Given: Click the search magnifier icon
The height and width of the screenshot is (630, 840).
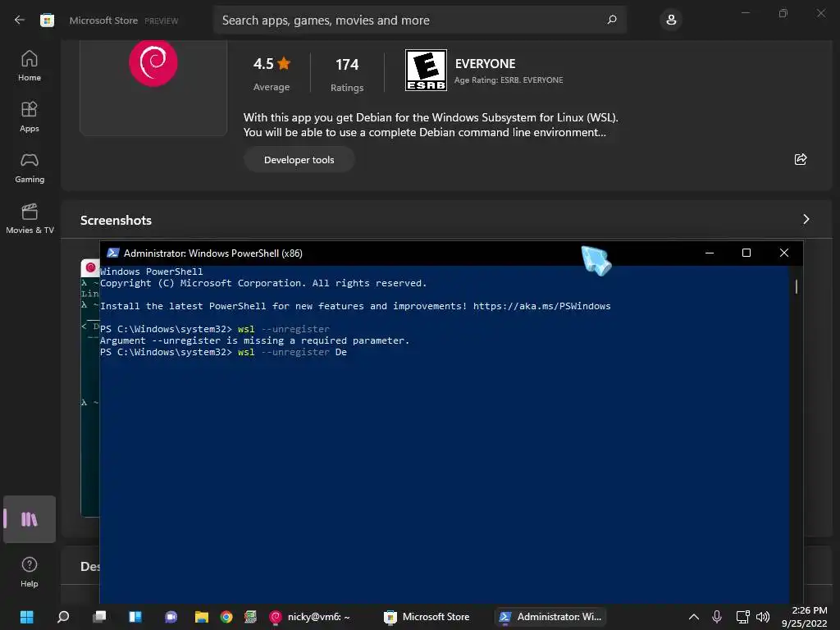Looking at the screenshot, I should tap(612, 20).
